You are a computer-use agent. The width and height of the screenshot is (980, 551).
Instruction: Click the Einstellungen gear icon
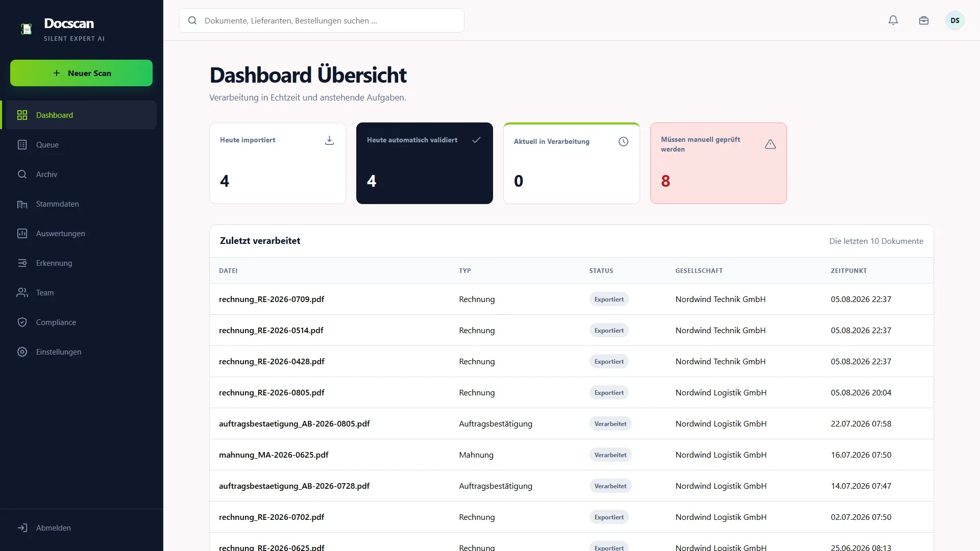(x=22, y=352)
